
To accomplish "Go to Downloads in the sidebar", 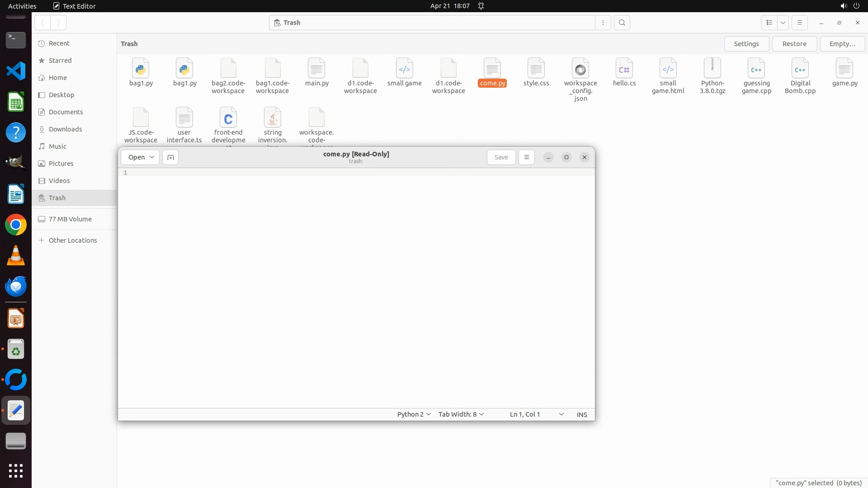I will (65, 129).
